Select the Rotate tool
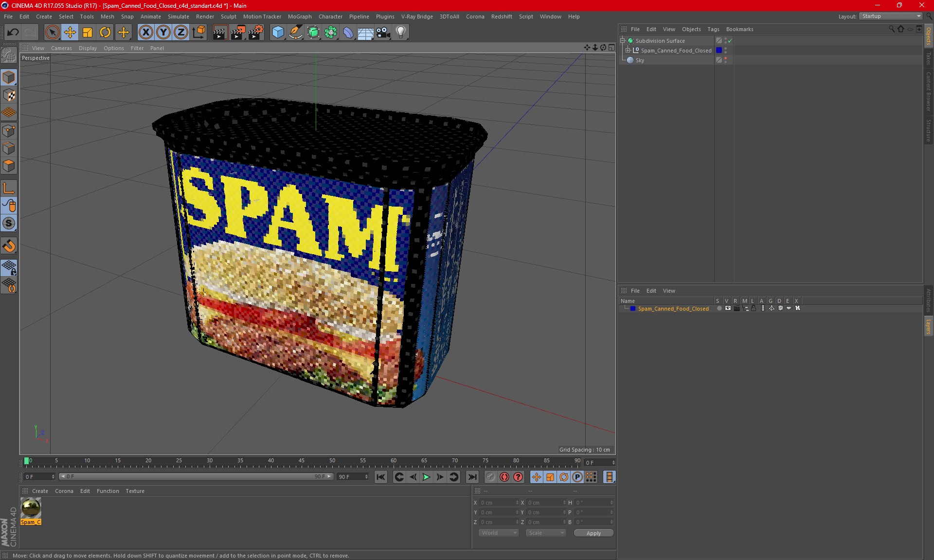This screenshot has height=560, width=934. pyautogui.click(x=105, y=33)
